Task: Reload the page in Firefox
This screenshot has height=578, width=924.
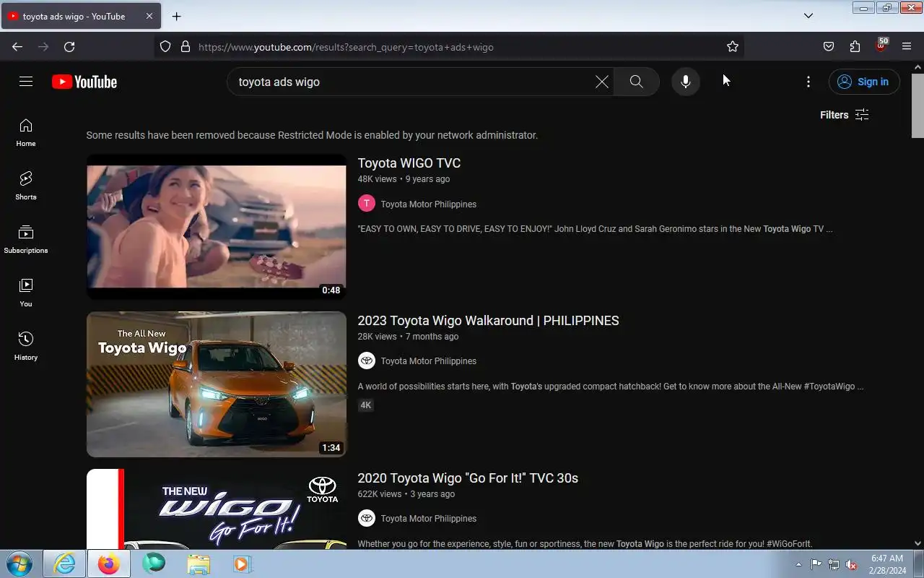Action: click(69, 47)
